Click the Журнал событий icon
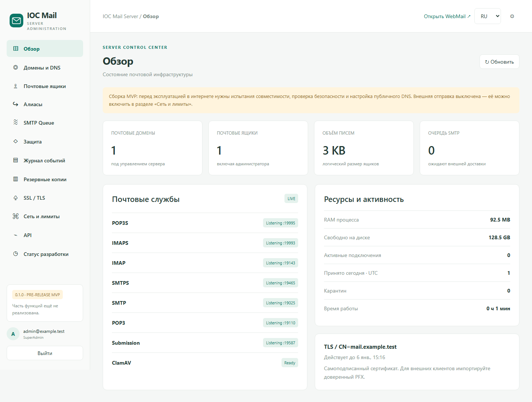This screenshot has width=532, height=402. pyautogui.click(x=16, y=160)
